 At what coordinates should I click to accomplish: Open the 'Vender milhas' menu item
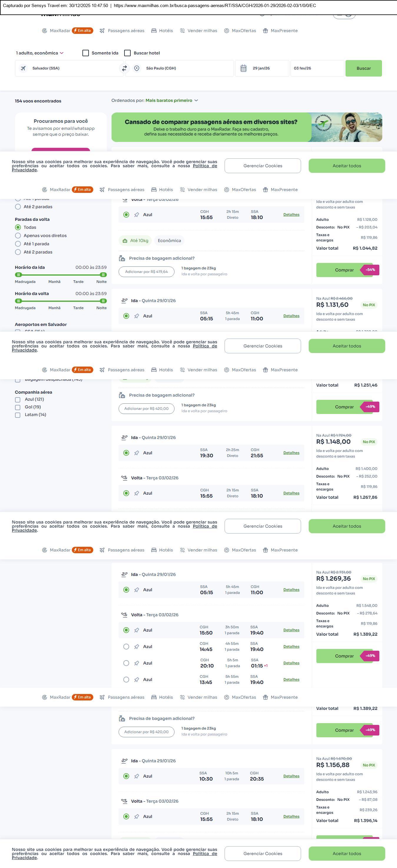199,31
